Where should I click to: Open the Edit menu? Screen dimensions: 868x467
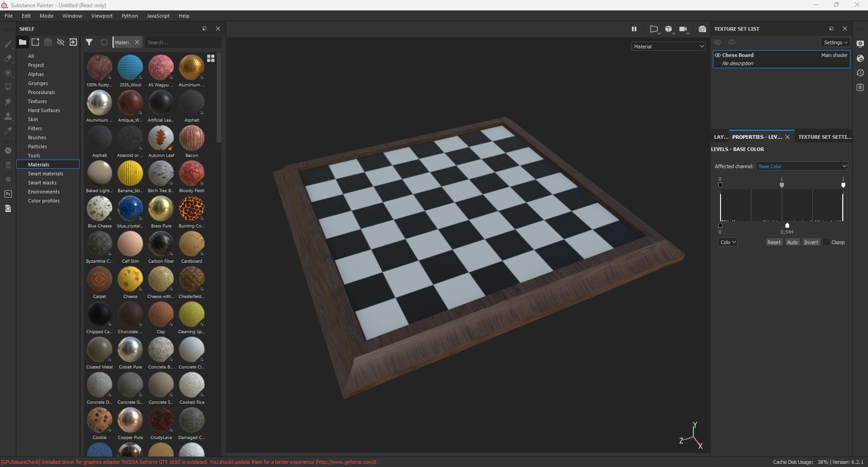[26, 16]
